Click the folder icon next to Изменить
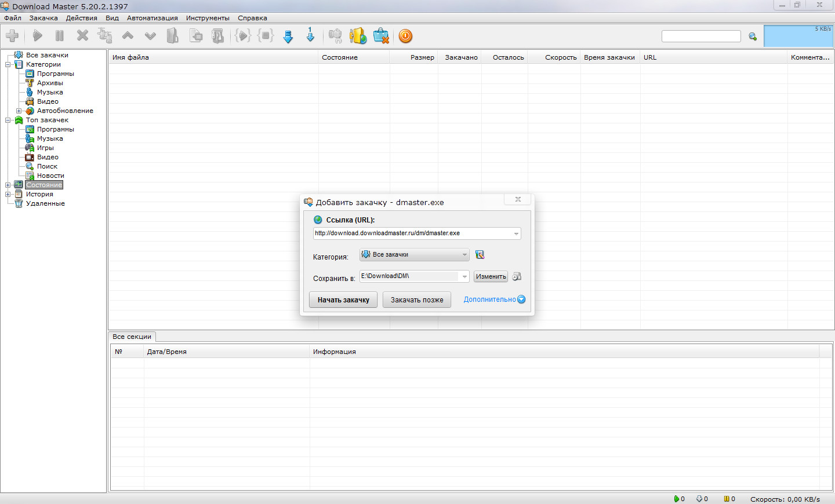Screen dimensions: 835x504 coord(517,276)
